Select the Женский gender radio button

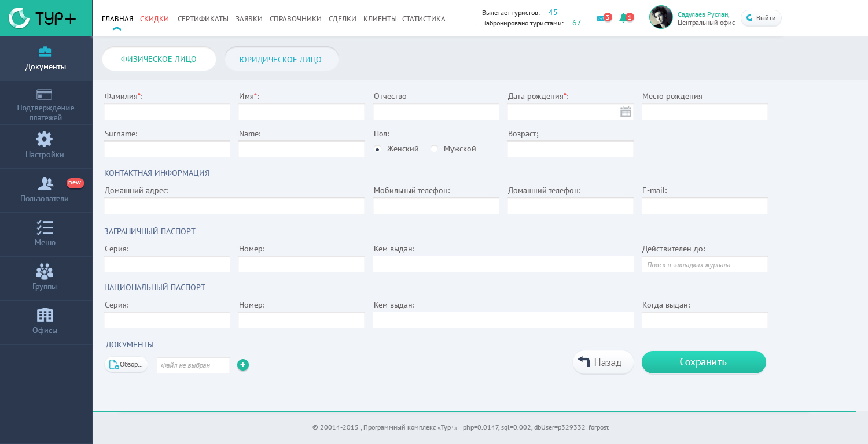pos(377,149)
